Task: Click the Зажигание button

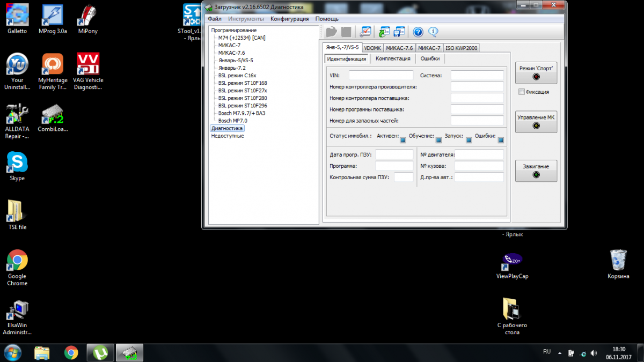Action: tap(536, 171)
